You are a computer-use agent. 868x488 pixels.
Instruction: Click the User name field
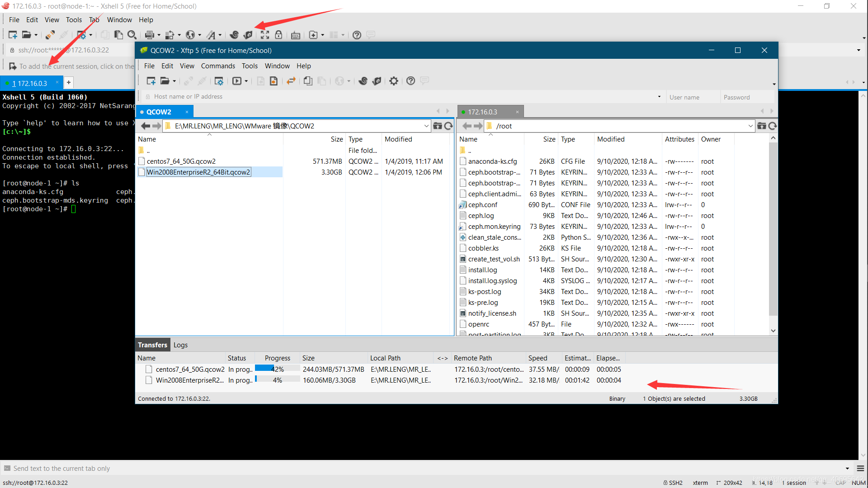(x=693, y=97)
